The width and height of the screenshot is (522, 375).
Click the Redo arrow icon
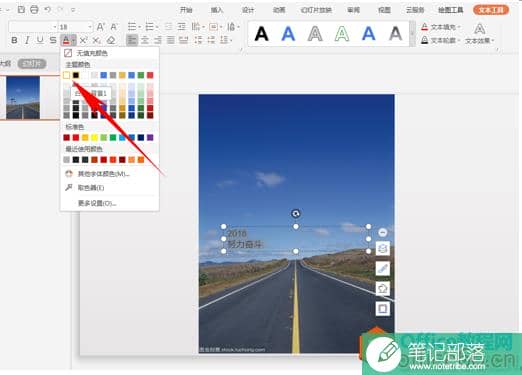point(60,10)
